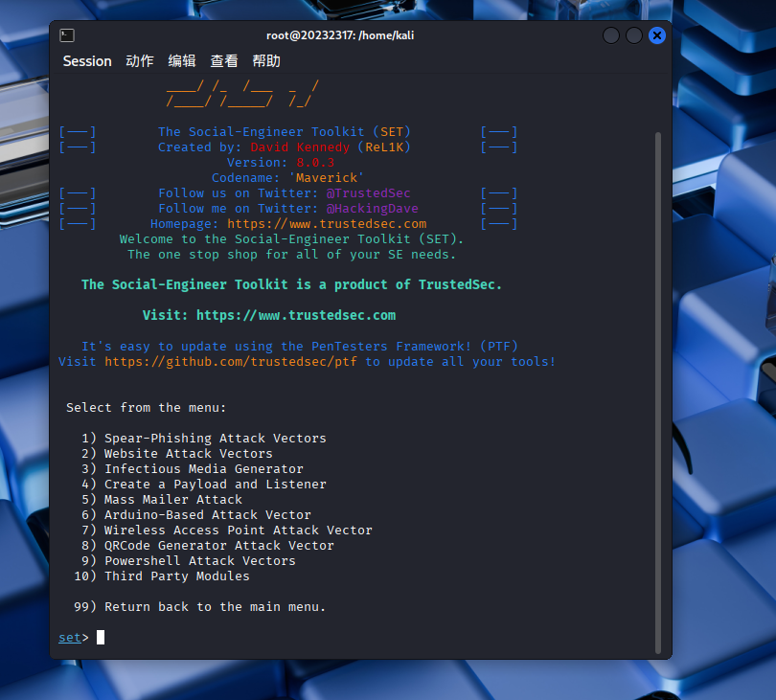Click the terminal maximize circle button
The height and width of the screenshot is (700, 776).
point(634,35)
